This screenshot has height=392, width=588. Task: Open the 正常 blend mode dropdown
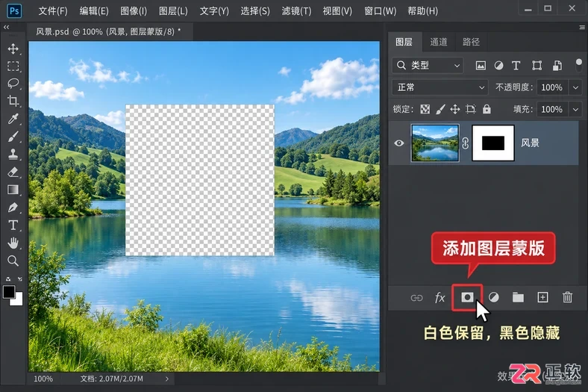440,87
